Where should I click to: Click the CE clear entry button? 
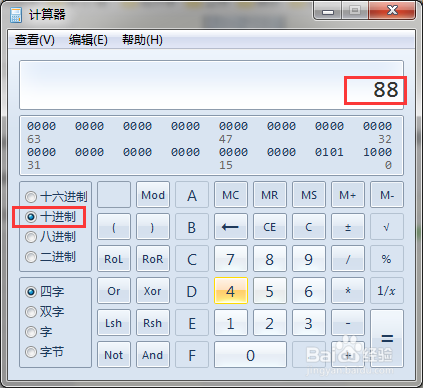pos(270,227)
